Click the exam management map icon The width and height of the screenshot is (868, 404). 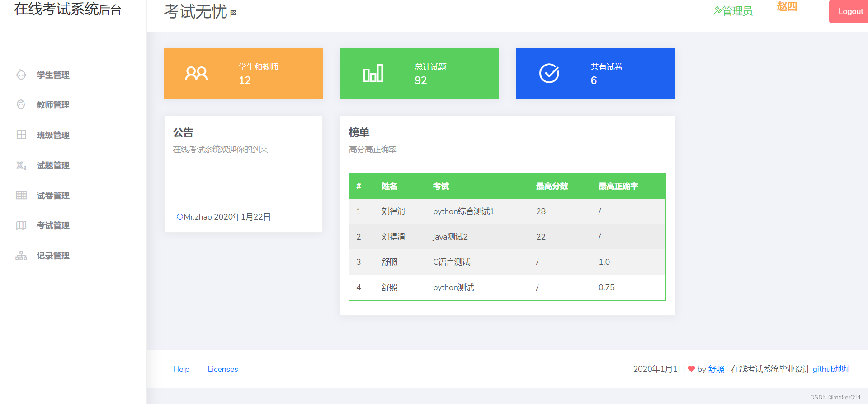21,225
